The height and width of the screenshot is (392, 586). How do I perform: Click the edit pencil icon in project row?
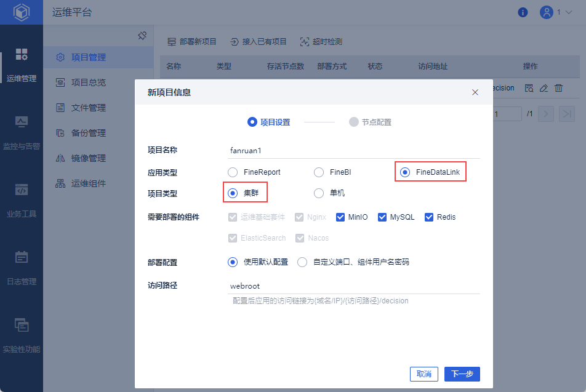coord(544,88)
